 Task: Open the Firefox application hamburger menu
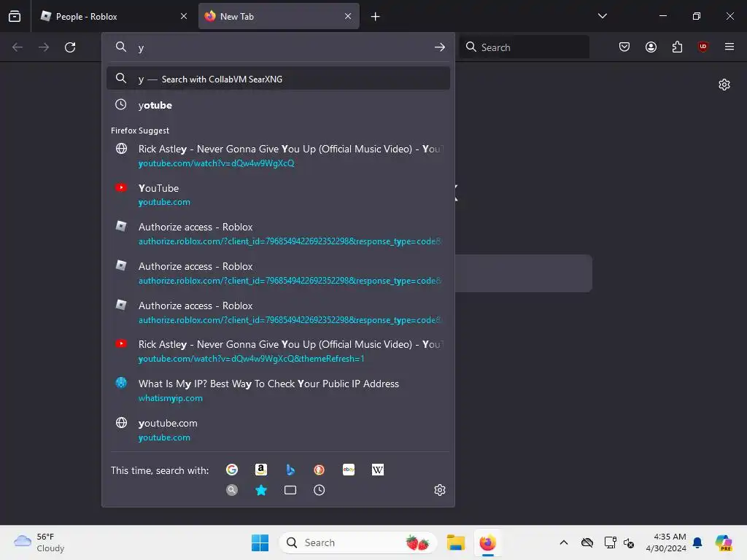[729, 47]
